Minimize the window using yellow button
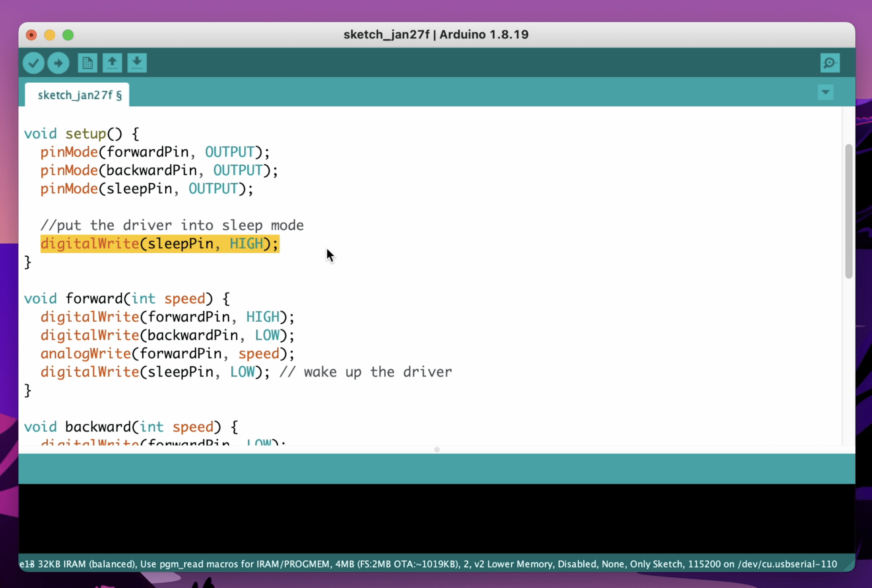872x588 pixels. 50,35
